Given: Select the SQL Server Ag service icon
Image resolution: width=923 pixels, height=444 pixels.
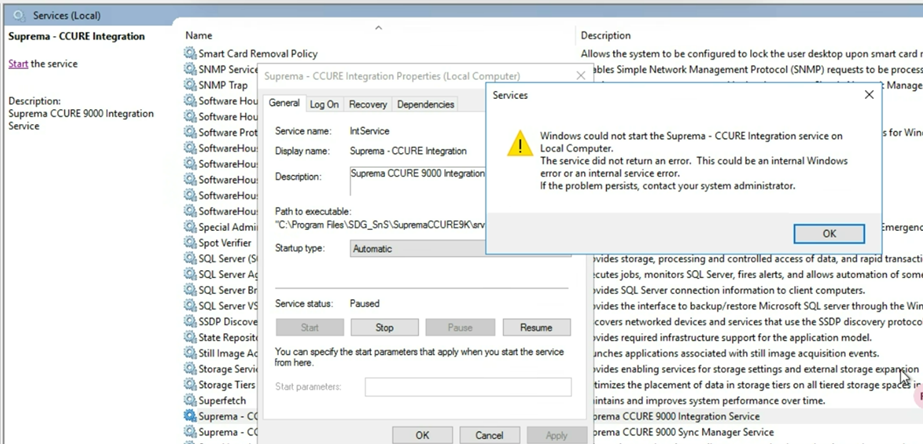Looking at the screenshot, I should click(190, 274).
